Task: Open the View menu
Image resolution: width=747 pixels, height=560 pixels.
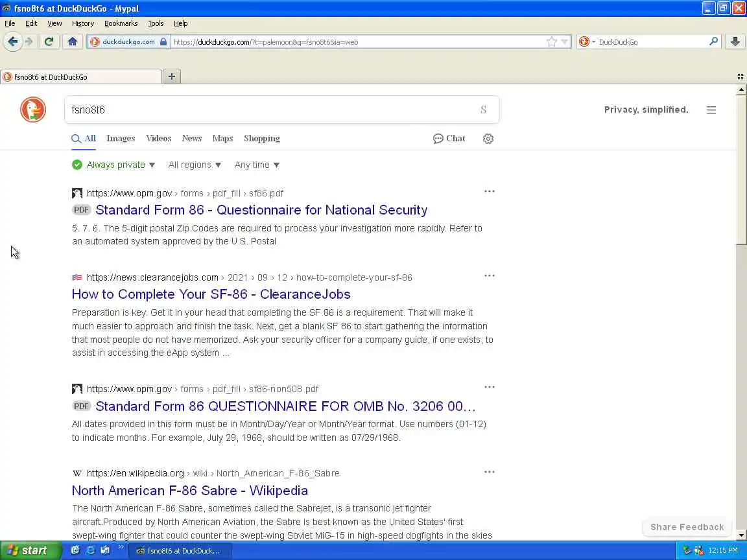Action: click(x=54, y=23)
